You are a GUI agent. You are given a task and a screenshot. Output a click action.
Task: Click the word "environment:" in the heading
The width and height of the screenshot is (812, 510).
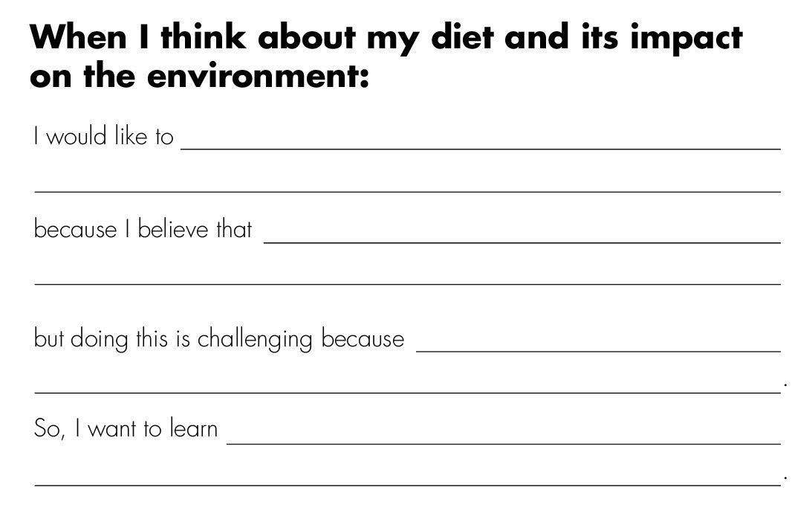(258, 76)
